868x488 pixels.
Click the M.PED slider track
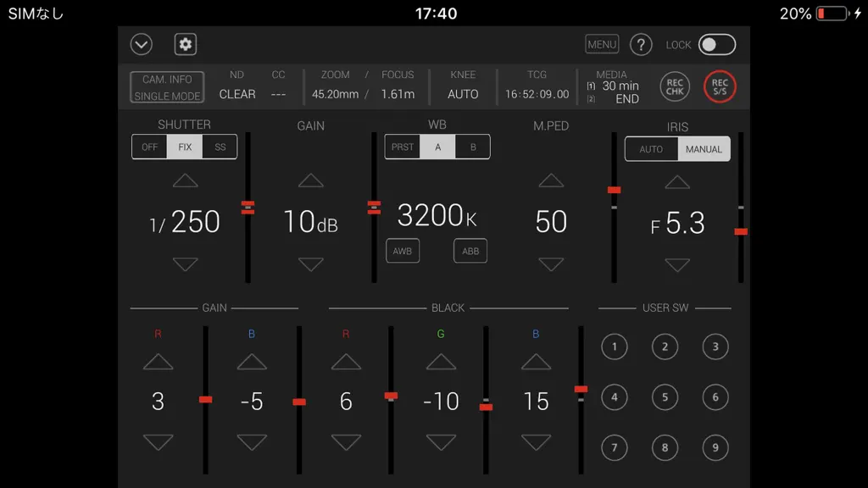(614, 208)
